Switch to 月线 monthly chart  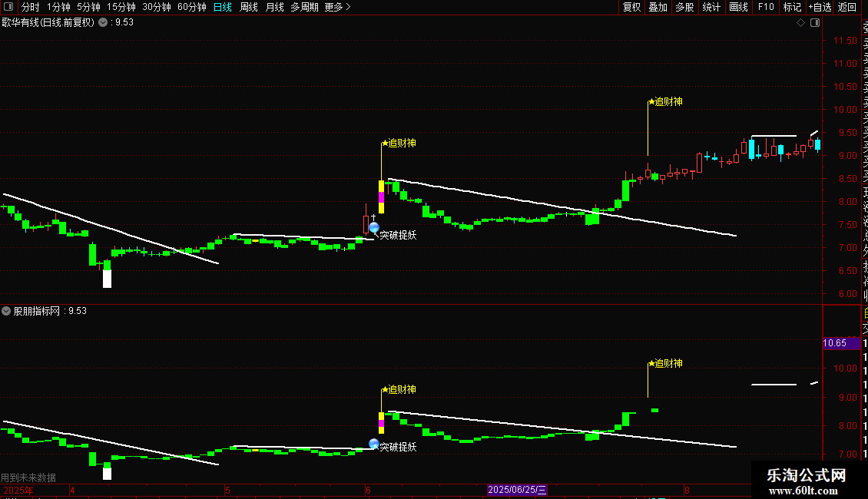click(x=274, y=7)
